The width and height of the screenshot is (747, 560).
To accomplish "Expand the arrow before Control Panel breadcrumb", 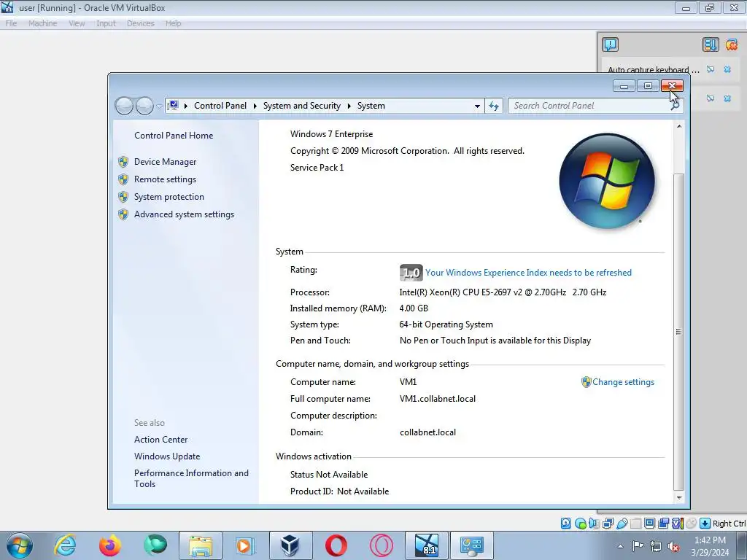I will (x=186, y=106).
